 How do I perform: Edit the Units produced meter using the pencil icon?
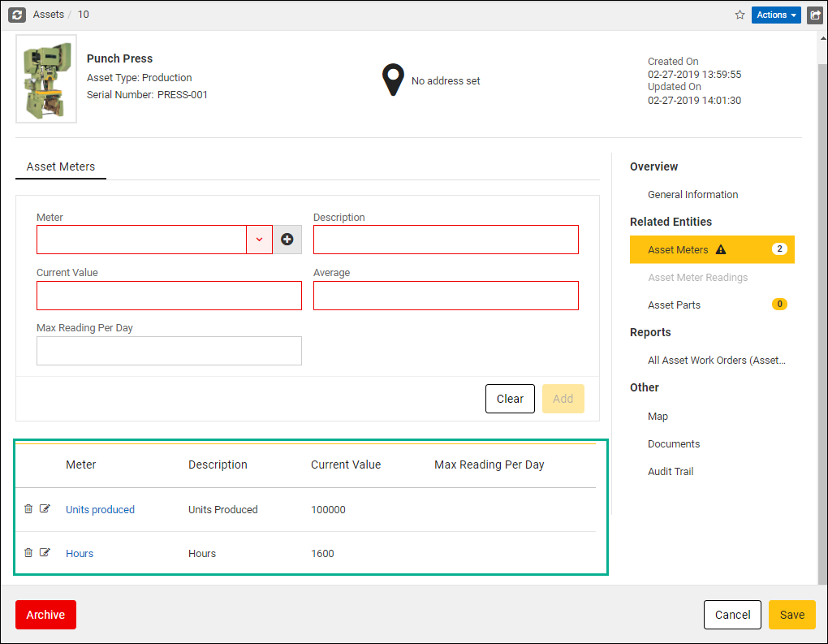46,507
